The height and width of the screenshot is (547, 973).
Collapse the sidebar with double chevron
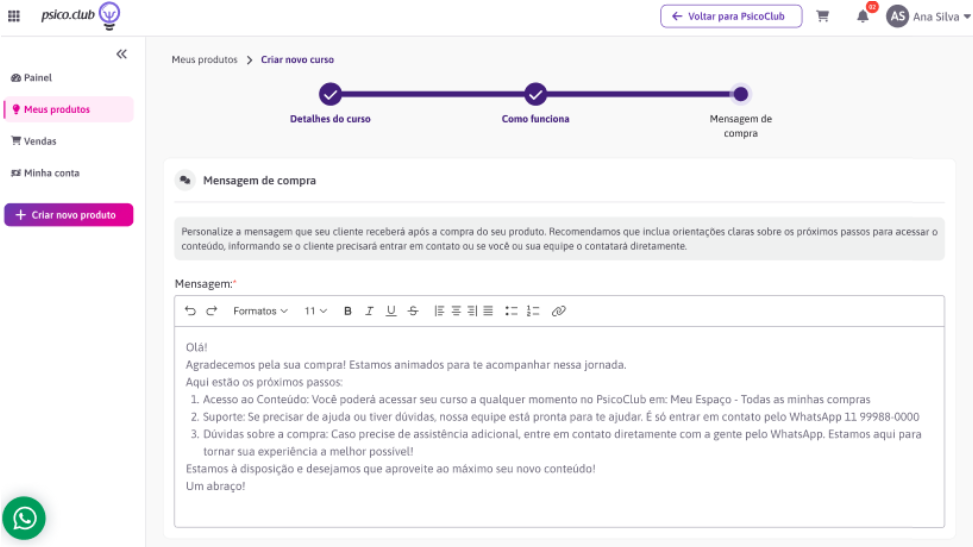coord(122,54)
